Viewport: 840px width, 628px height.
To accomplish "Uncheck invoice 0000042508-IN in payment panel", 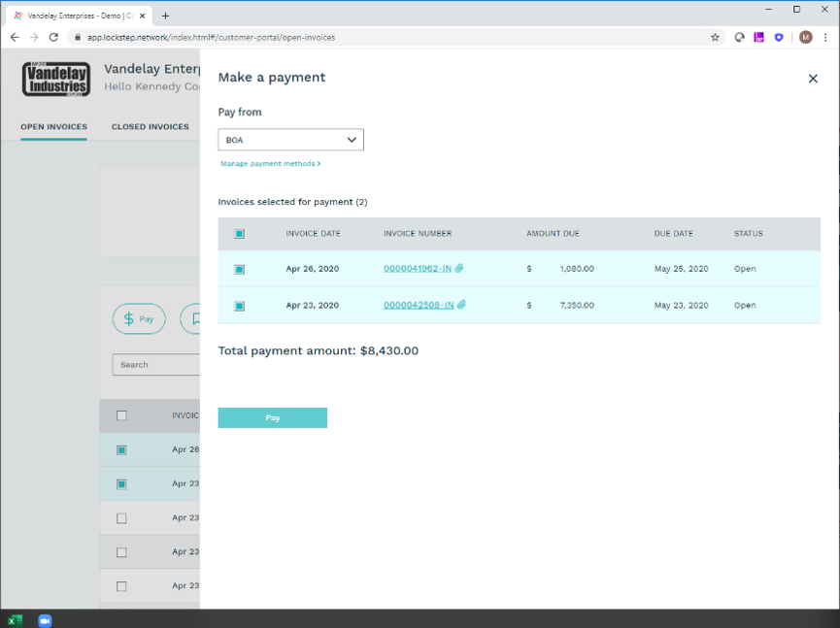I will click(x=239, y=306).
